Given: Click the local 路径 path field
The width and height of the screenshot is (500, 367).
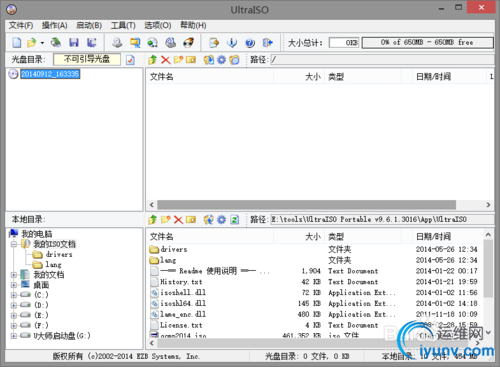Looking at the screenshot, I should [x=382, y=220].
